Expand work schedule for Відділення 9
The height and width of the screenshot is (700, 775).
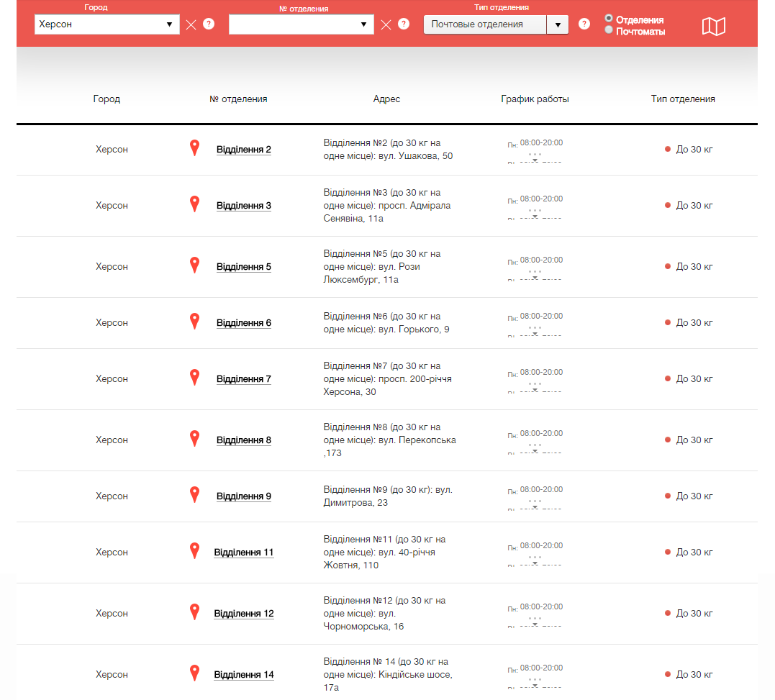click(535, 505)
